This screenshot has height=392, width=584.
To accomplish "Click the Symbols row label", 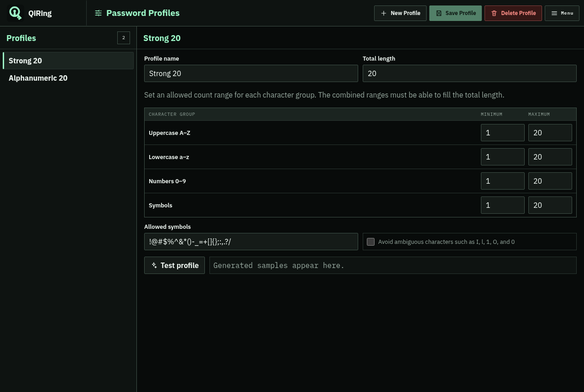I will [x=161, y=205].
